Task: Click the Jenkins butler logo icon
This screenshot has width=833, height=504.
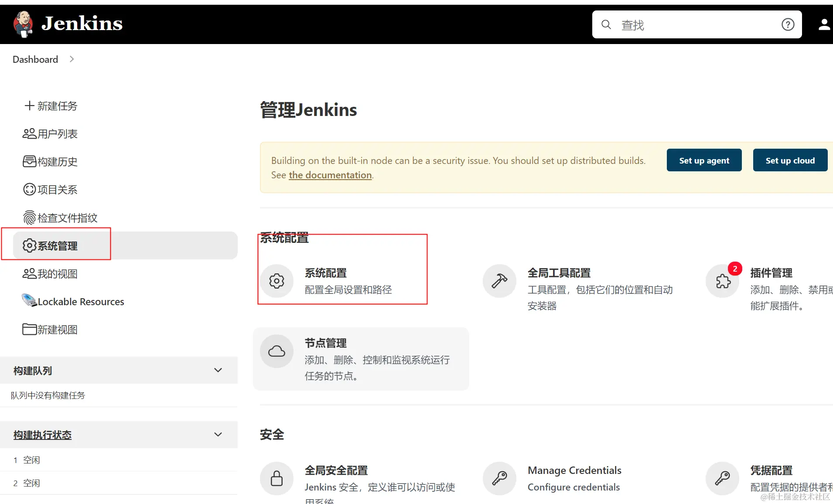Action: 24,24
